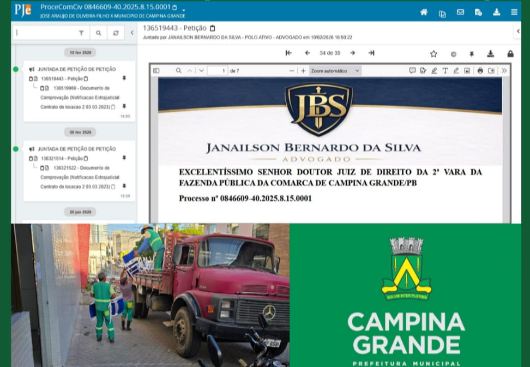Open the envelope messages icon in header
530x367 pixels.
pyautogui.click(x=460, y=12)
